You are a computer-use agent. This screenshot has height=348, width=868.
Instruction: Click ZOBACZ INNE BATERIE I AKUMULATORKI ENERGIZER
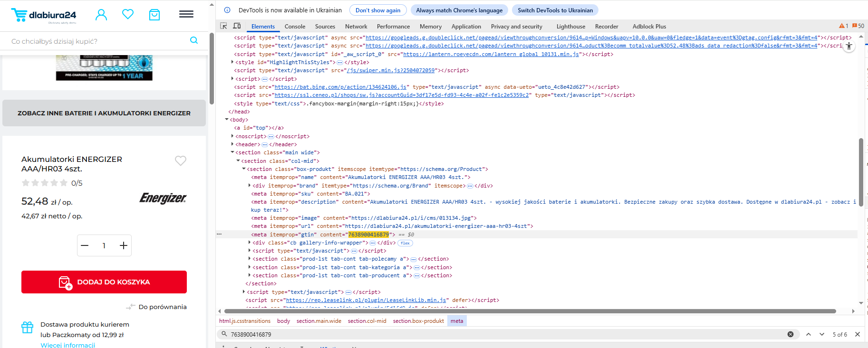[104, 113]
